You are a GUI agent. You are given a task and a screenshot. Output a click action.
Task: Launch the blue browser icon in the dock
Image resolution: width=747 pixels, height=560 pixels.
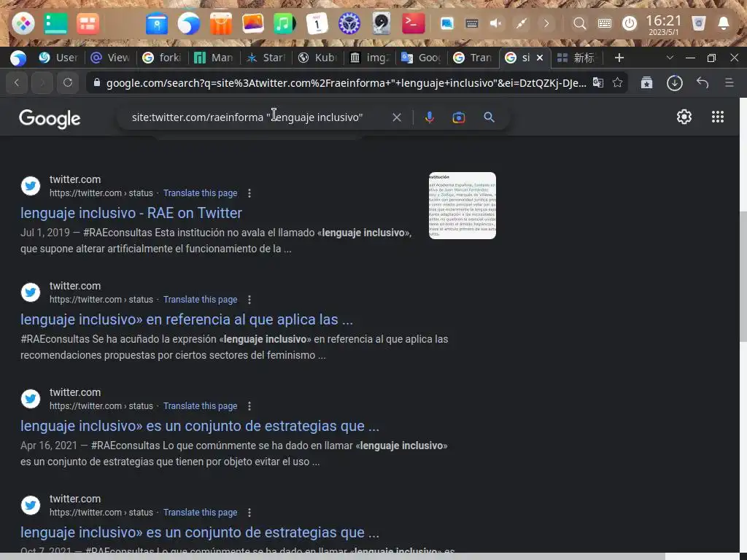pyautogui.click(x=189, y=23)
